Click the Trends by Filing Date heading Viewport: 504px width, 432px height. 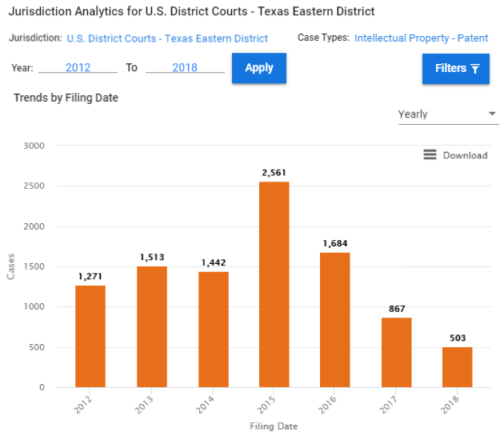click(x=66, y=98)
